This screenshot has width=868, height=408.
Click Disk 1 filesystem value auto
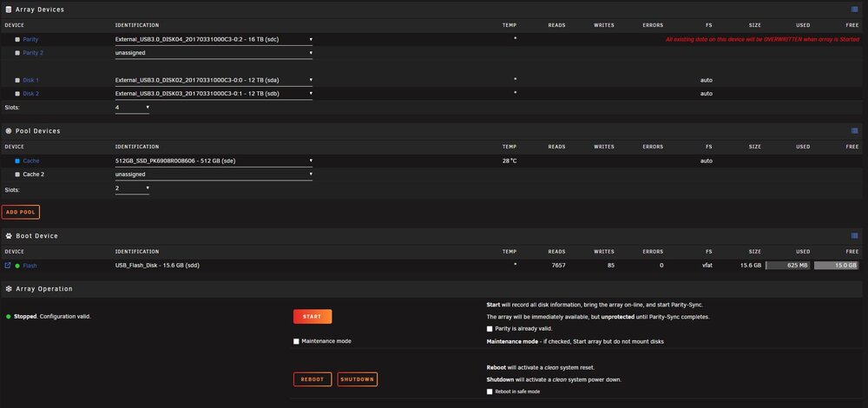pyautogui.click(x=707, y=80)
